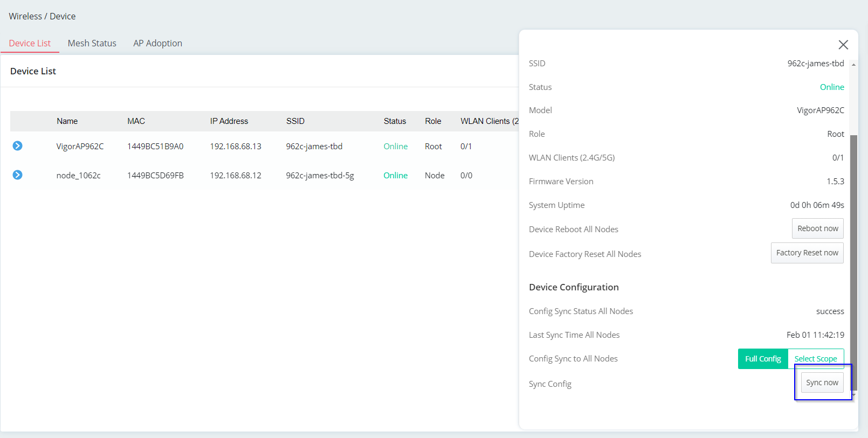Click the Wireless / Device breadcrumb
The width and height of the screenshot is (868, 438).
[x=42, y=16]
